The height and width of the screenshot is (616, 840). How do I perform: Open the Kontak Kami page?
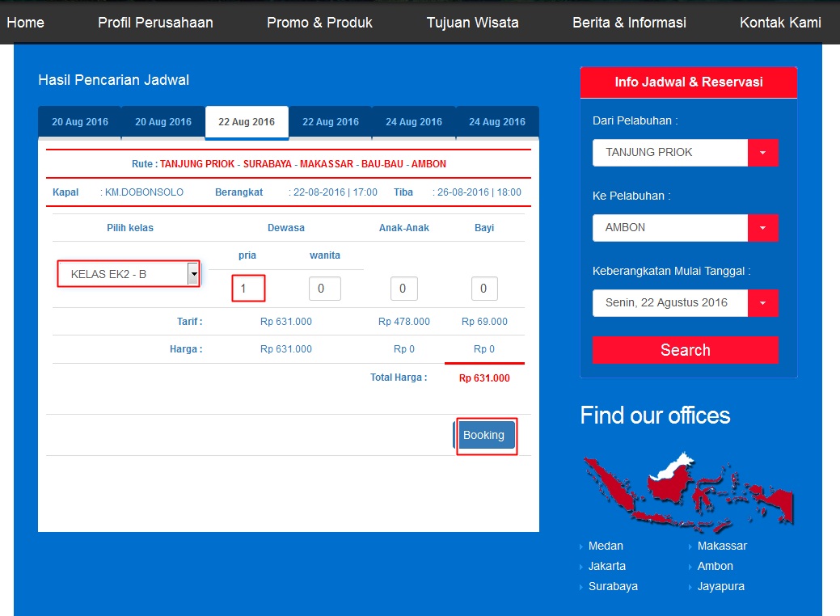point(779,23)
